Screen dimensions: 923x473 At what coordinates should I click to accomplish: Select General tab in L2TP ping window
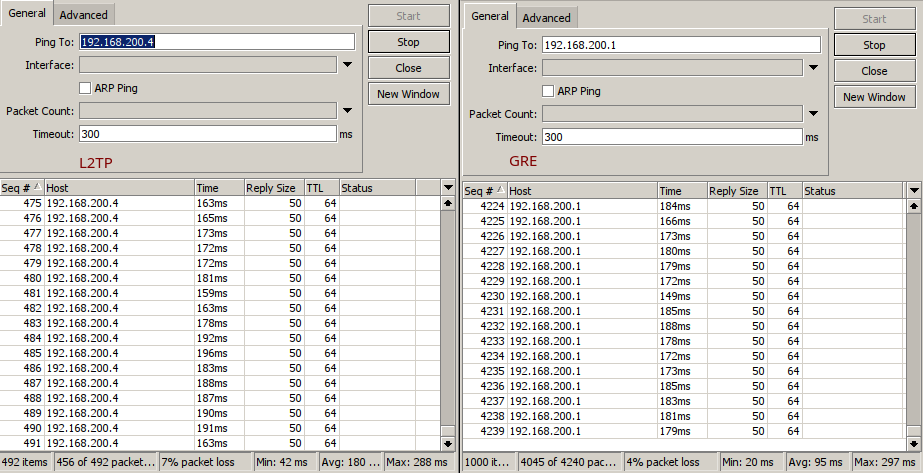pos(27,13)
